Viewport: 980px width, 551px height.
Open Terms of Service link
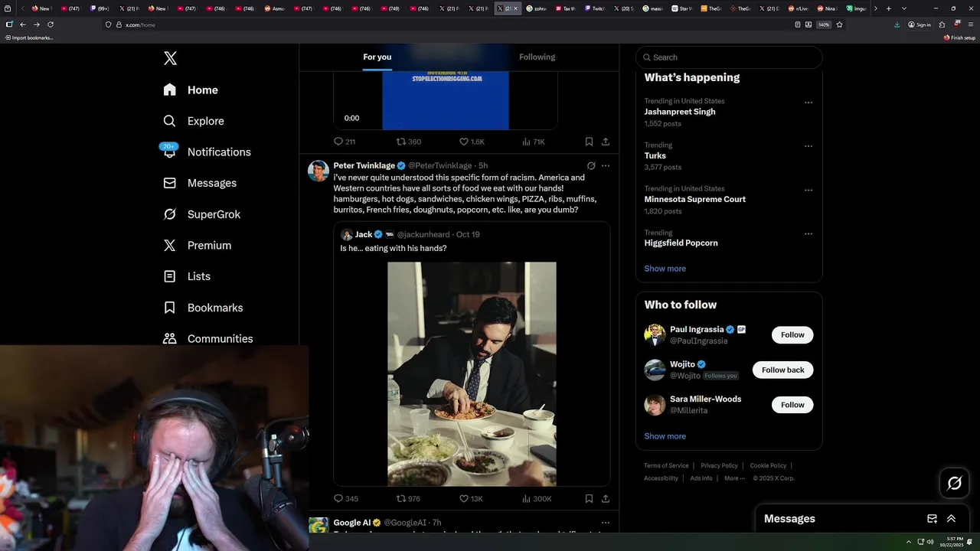coord(666,465)
